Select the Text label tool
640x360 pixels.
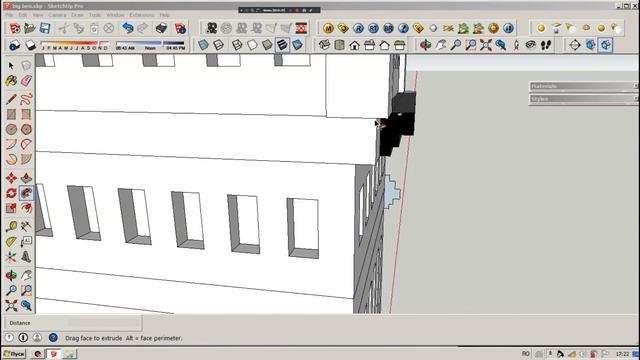(x=26, y=241)
